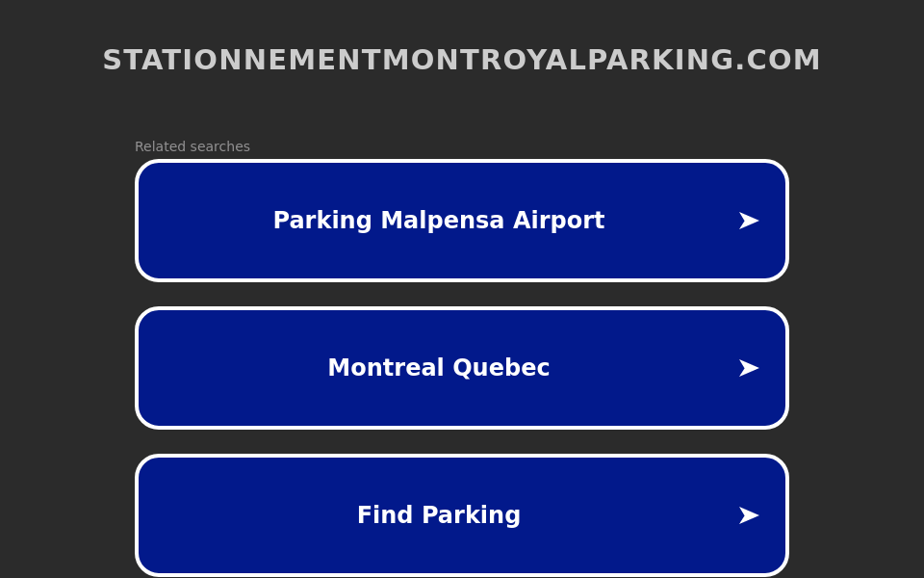Image resolution: width=924 pixels, height=578 pixels.
Task: Open the Montreal Quebec related search
Action: point(462,368)
